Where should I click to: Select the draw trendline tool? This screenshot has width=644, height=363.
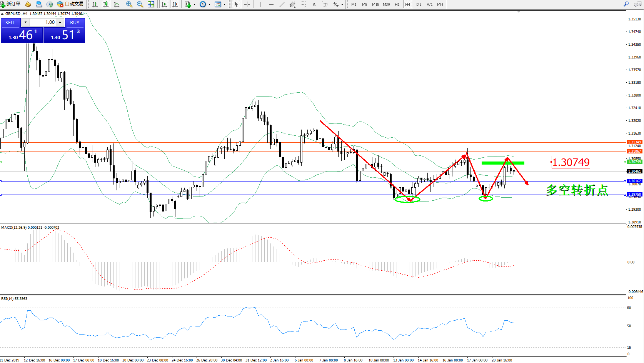coord(282,4)
